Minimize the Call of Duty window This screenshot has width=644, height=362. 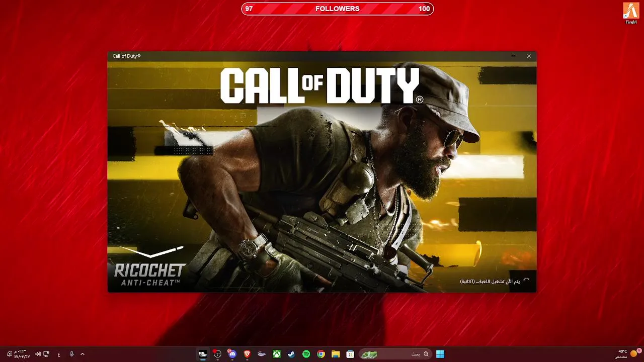pos(513,56)
